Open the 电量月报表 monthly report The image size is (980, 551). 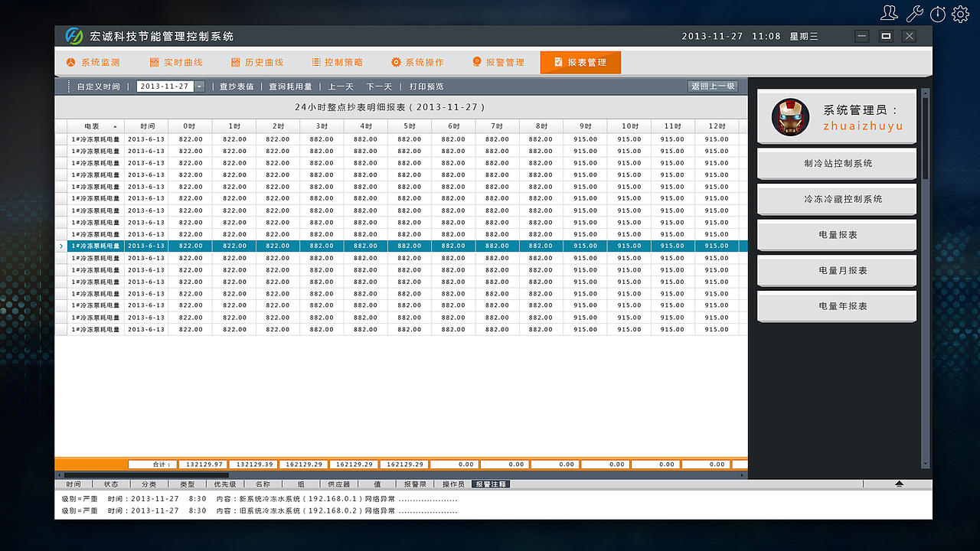pyautogui.click(x=837, y=270)
